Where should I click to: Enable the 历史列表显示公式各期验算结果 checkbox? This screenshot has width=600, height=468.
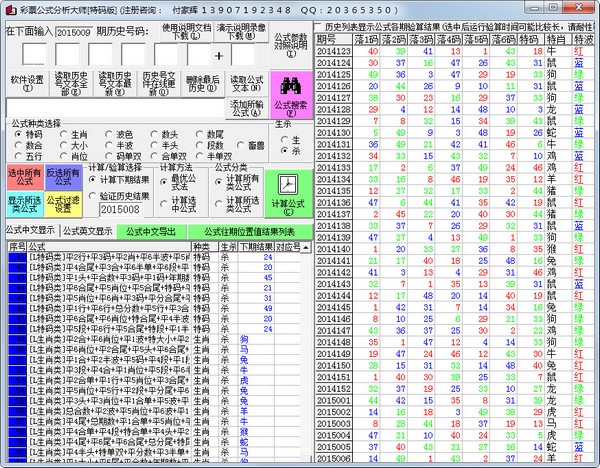click(318, 27)
